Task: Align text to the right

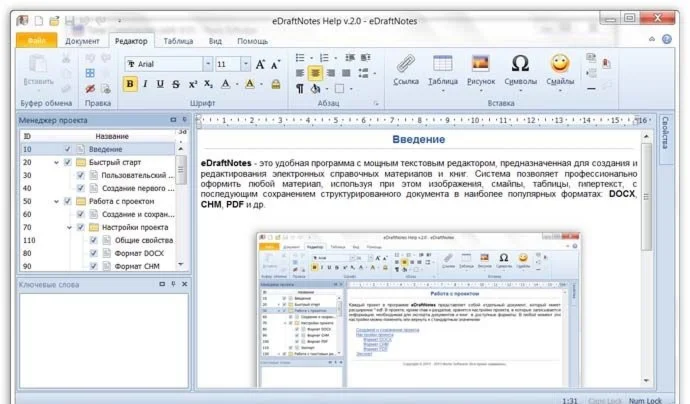Action: pos(331,73)
